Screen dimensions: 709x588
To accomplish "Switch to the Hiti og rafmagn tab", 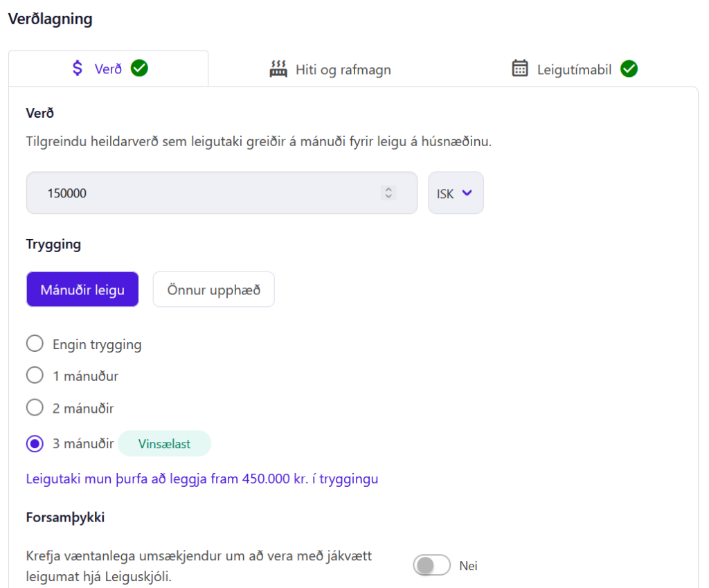I will tap(330, 69).
